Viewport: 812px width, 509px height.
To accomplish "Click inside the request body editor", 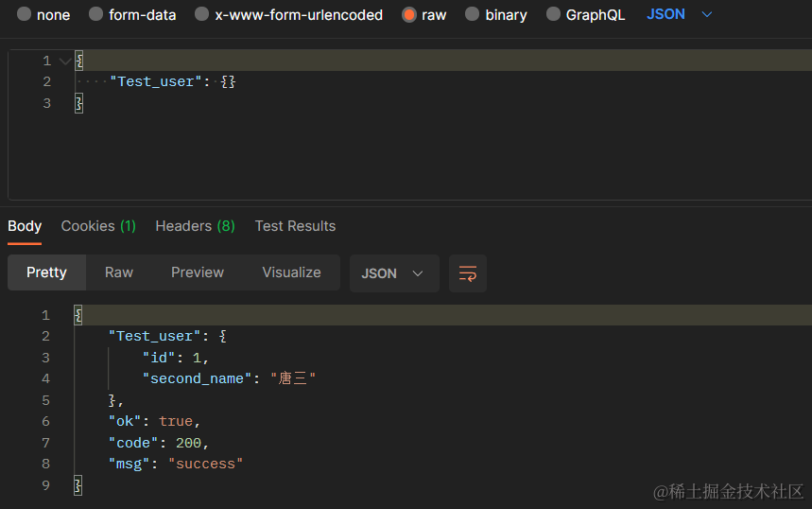I will pos(409,124).
